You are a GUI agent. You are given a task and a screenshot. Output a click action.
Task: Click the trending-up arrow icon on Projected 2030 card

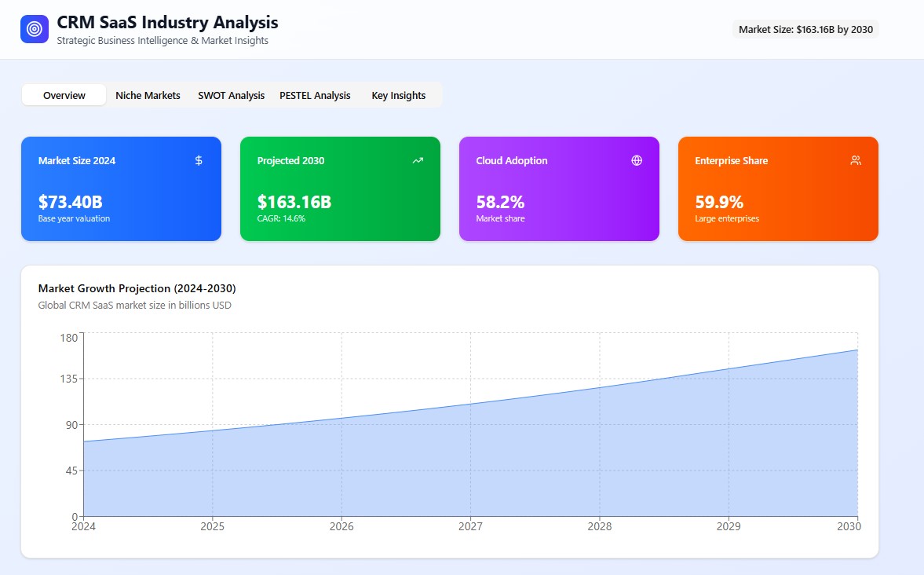[418, 160]
